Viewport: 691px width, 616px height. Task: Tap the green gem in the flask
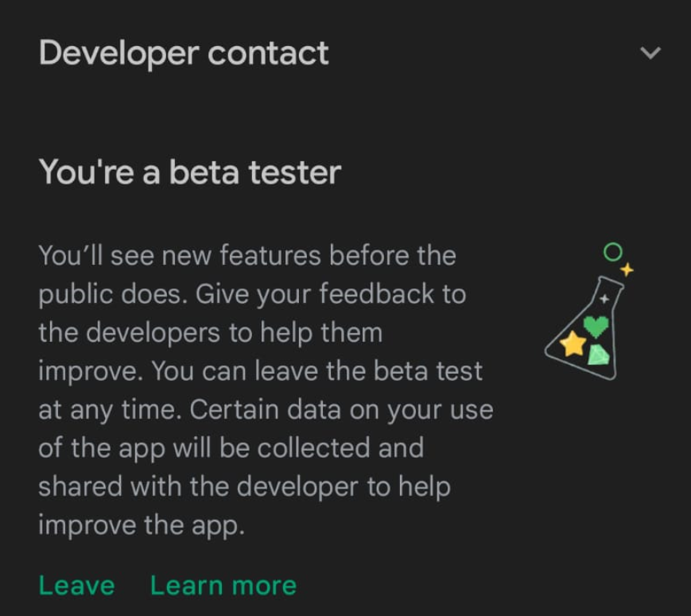tap(599, 355)
